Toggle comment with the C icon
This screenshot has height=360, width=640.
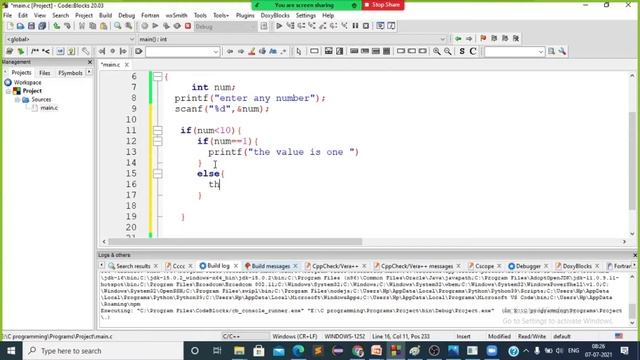tap(473, 51)
